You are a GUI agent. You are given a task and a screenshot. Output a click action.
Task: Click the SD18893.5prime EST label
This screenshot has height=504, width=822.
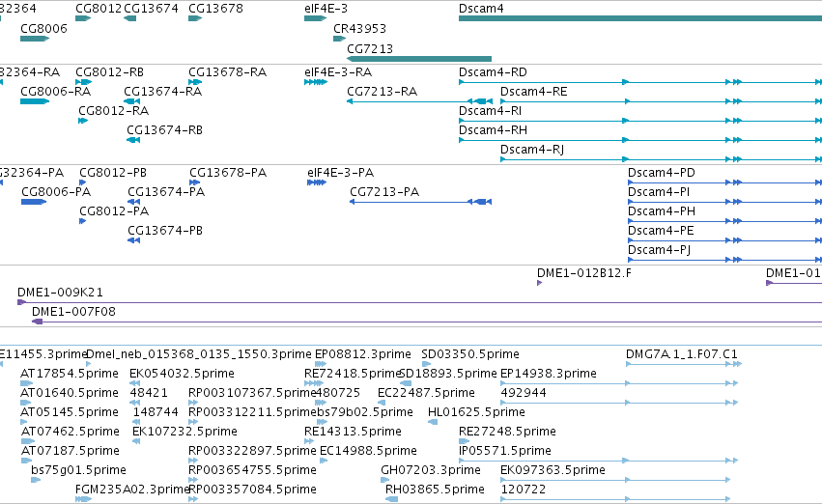tap(448, 374)
